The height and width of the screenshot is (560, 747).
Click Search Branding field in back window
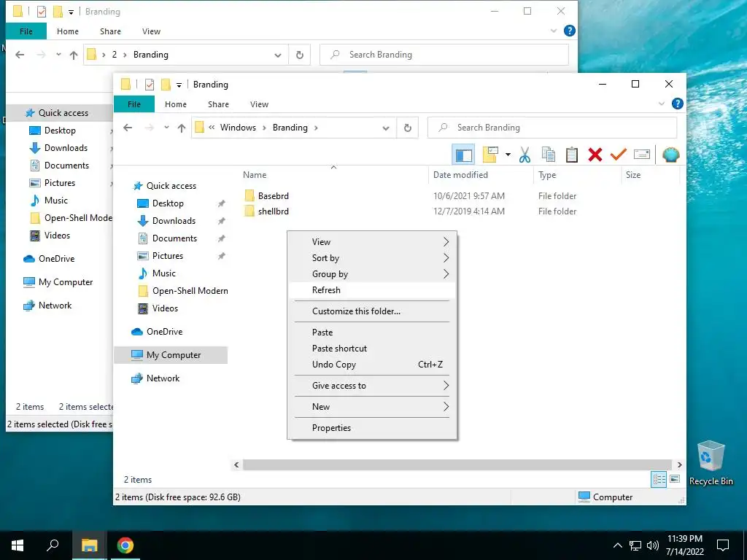click(444, 55)
